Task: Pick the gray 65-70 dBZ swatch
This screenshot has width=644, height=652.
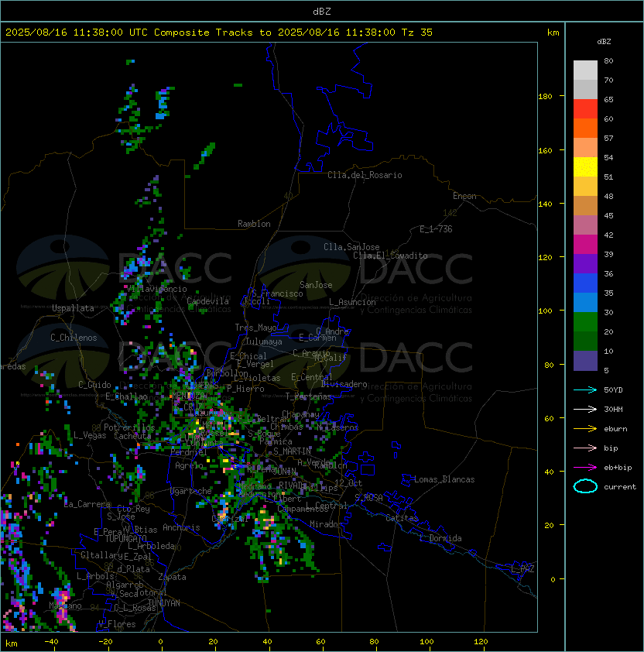Action: pyautogui.click(x=585, y=89)
